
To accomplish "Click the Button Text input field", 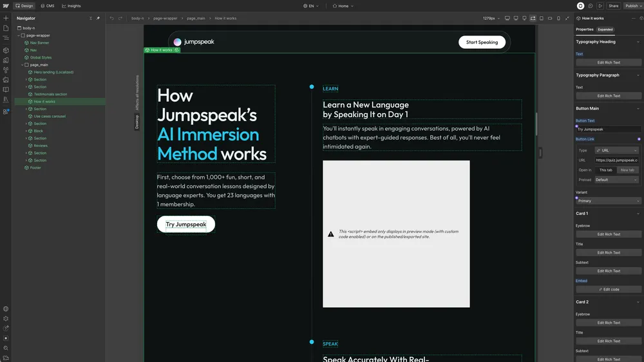I will coord(609,129).
